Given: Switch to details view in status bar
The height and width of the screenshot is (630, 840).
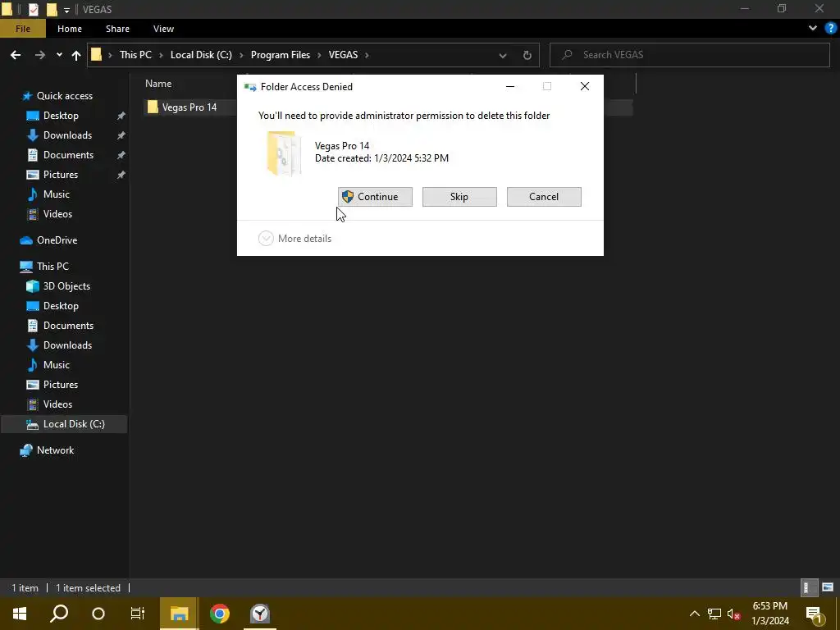Looking at the screenshot, I should click(x=808, y=587).
